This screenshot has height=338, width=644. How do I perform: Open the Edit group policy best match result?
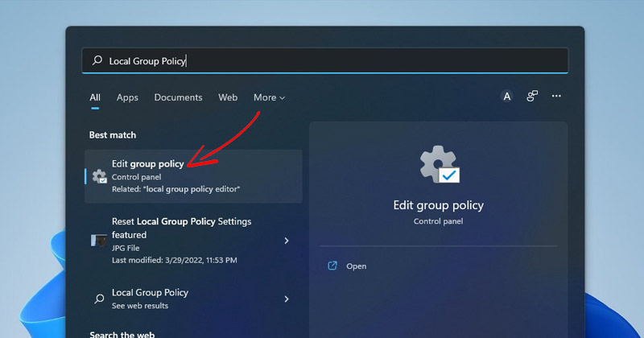pos(193,176)
